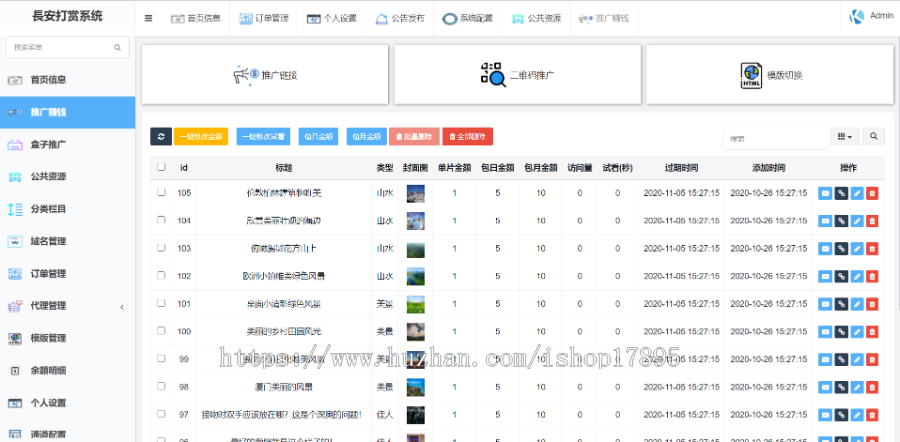Open the Admin user dropdown
900x442 pixels.
coord(871,17)
